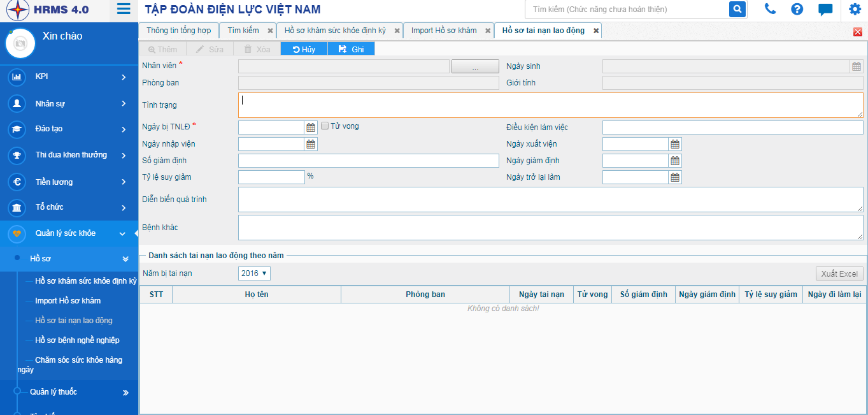868x415 pixels.
Task: Open the phone contact icon
Action: [771, 9]
